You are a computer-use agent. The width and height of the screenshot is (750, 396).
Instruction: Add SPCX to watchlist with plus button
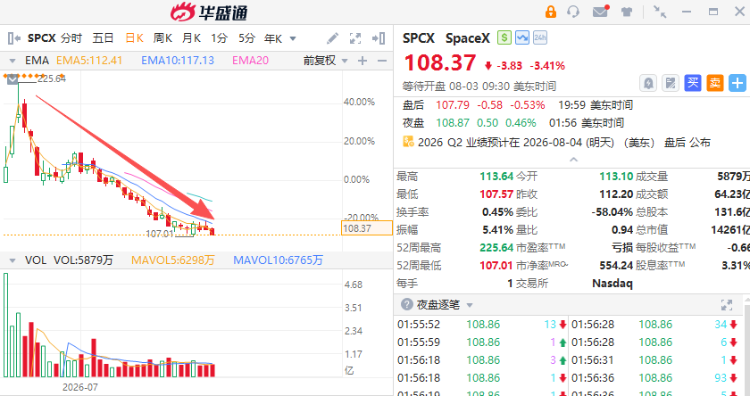737,83
